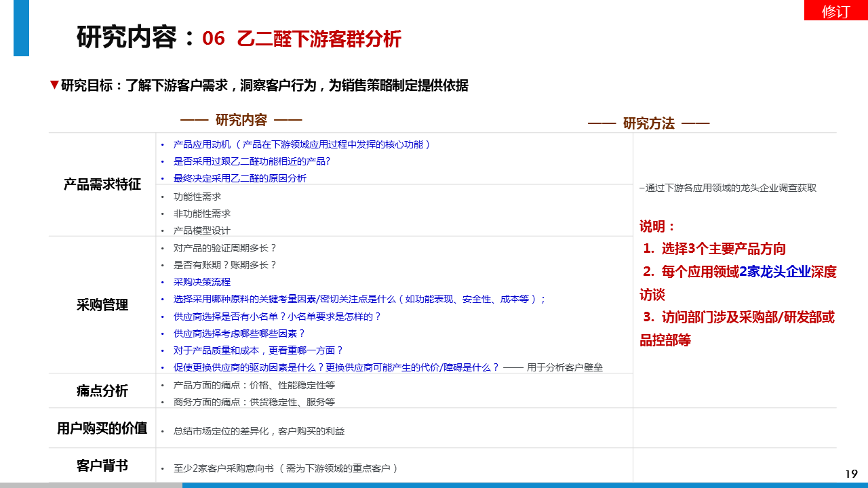Click the 研究方法 column header

pos(648,123)
